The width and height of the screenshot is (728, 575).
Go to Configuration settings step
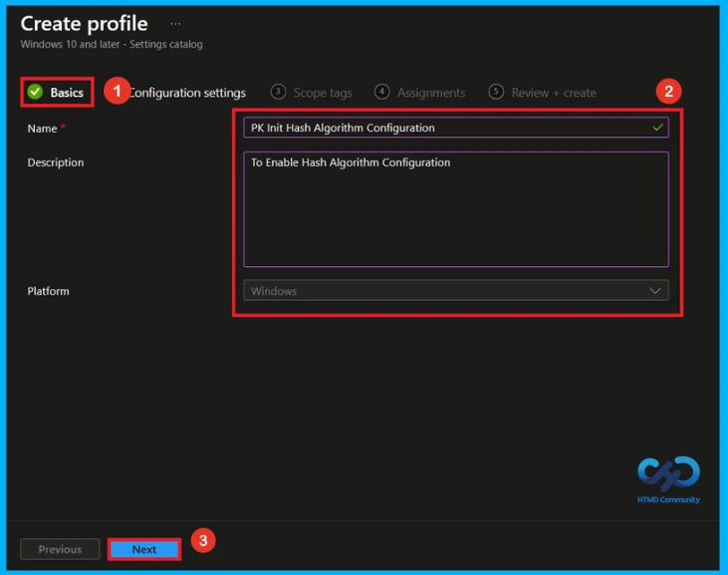187,93
